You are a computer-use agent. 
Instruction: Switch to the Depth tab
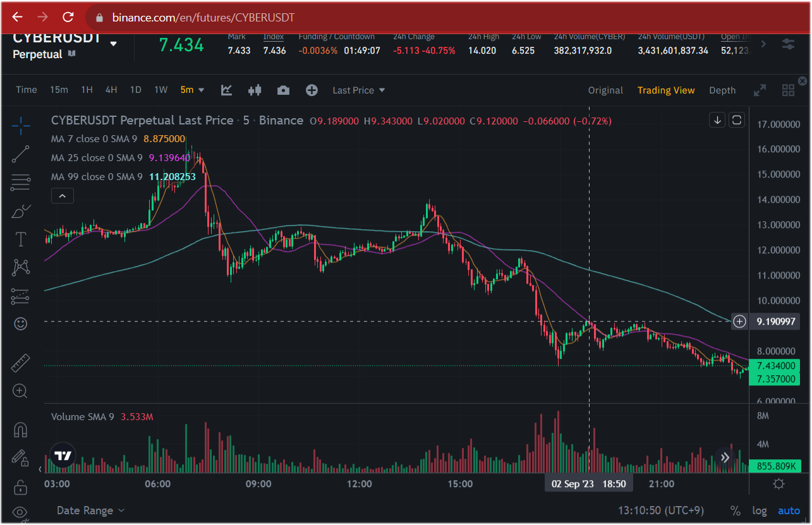coord(722,90)
